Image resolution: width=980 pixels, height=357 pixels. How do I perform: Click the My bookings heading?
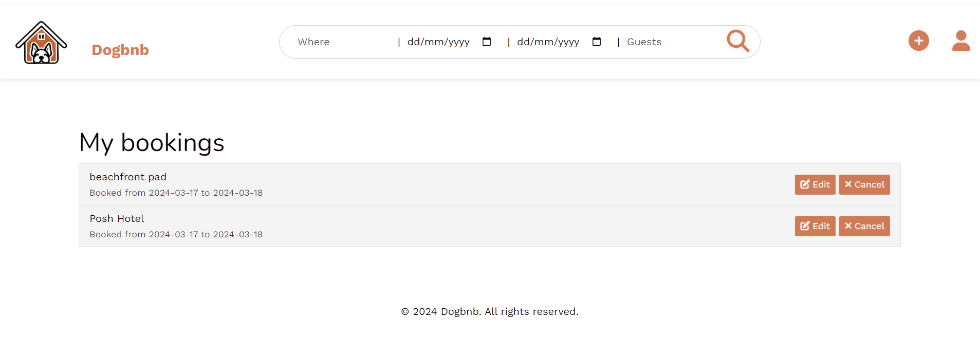pyautogui.click(x=152, y=142)
